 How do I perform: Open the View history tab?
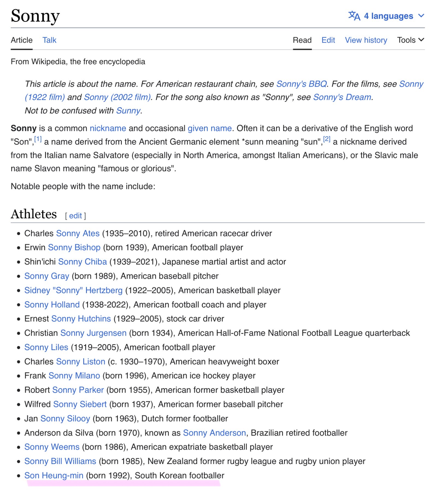pos(366,40)
